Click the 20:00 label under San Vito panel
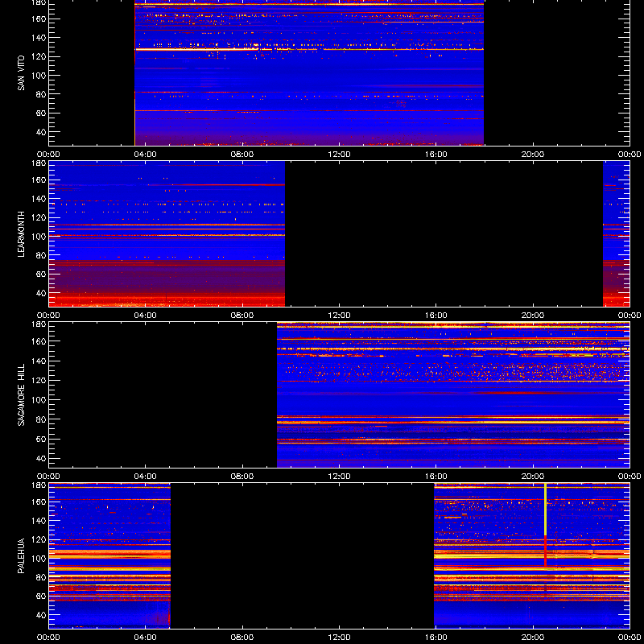 pos(533,155)
